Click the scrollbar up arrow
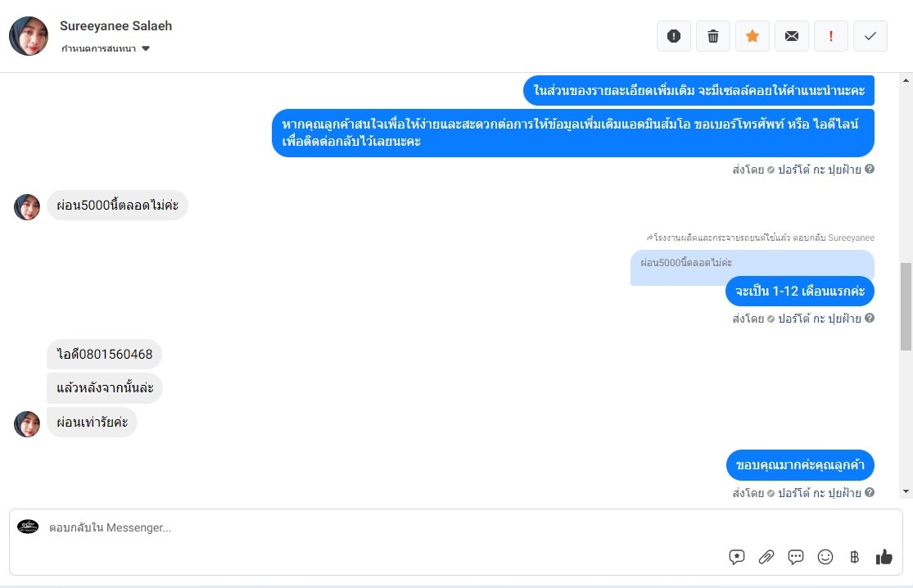Image resolution: width=913 pixels, height=588 pixels. coord(906,80)
